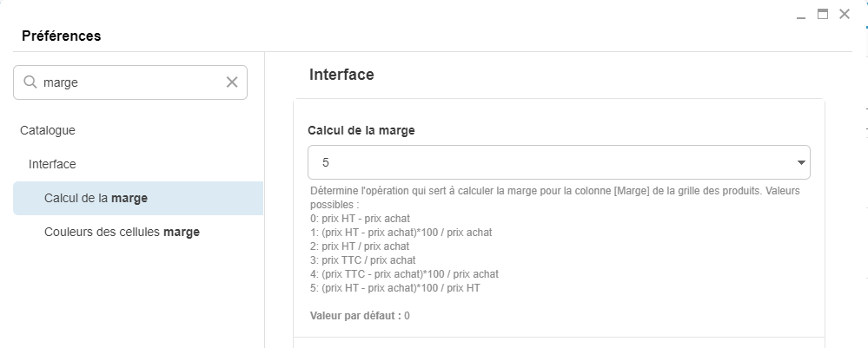Screen dimensions: 868x348
Task: Open Couleurs des cellules marge entry
Action: pos(122,232)
